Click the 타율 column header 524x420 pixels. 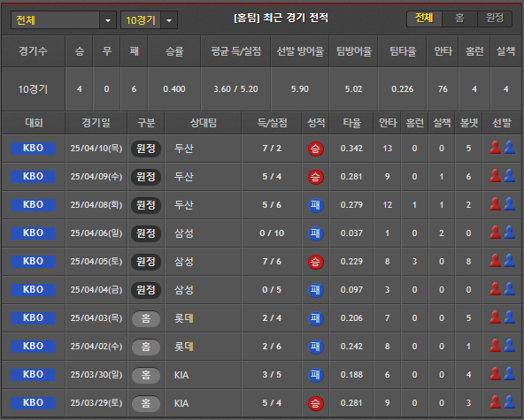(351, 123)
